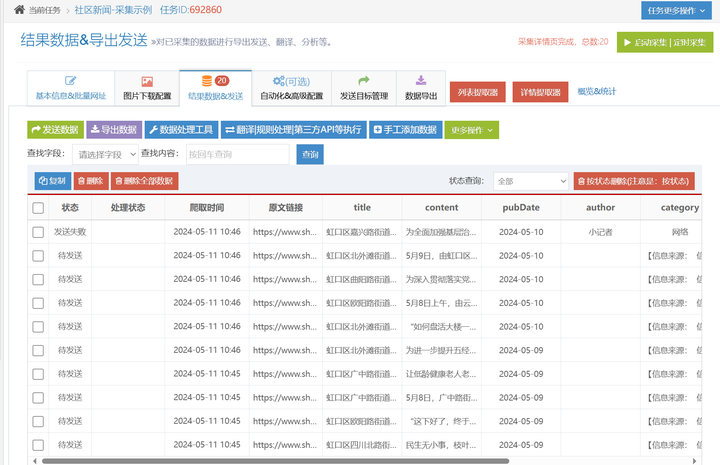Check the row with content 5月9日，由虹口区
Screen dimensions: 720x465
(x=38, y=256)
